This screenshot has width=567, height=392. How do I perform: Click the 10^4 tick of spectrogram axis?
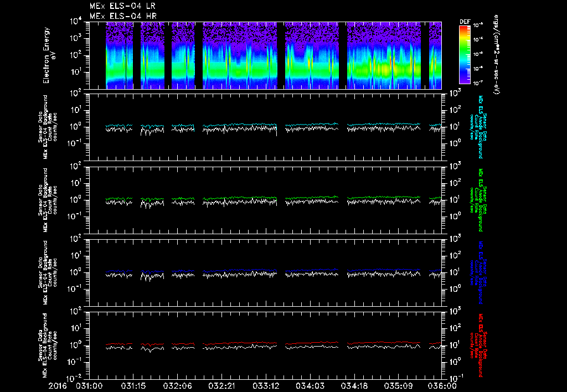click(x=75, y=22)
